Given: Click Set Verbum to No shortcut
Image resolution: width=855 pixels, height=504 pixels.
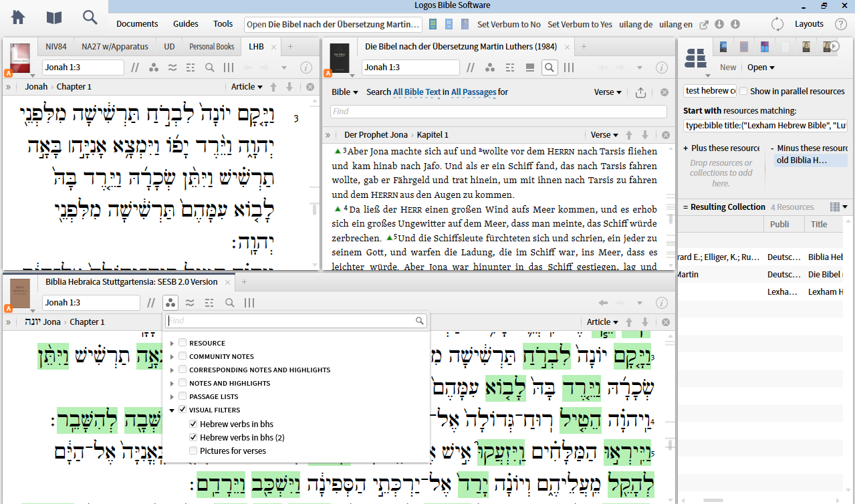Looking at the screenshot, I should click(x=509, y=24).
